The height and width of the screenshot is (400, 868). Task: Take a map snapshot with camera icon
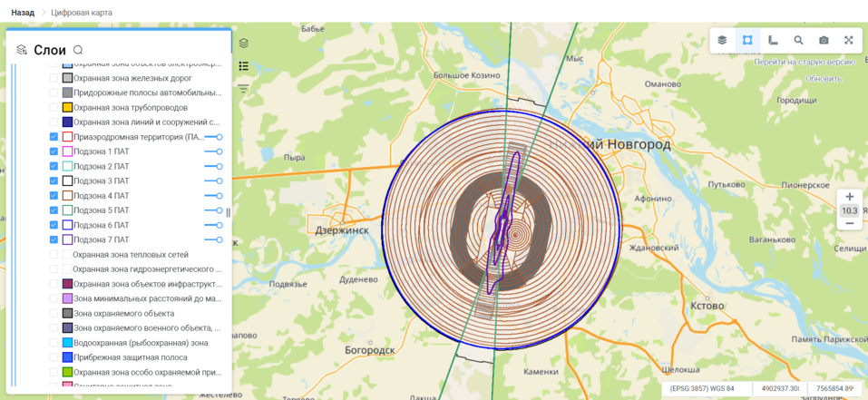pyautogui.click(x=824, y=40)
